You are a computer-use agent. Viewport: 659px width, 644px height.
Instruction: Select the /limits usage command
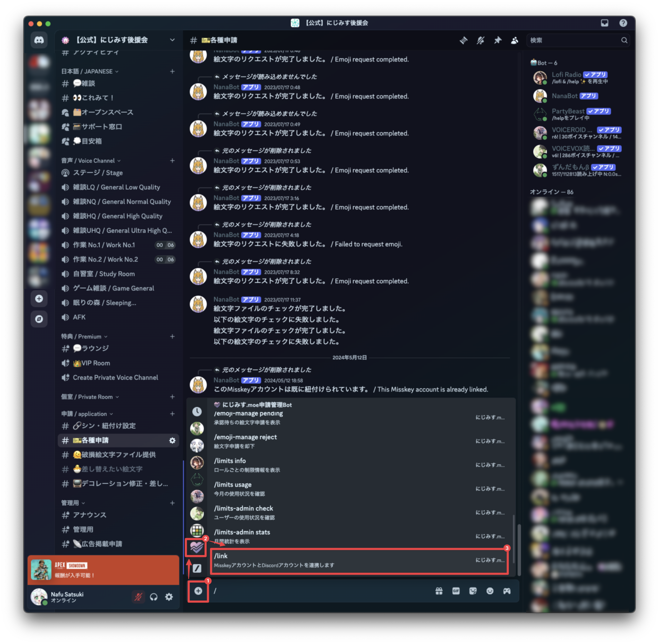(359, 489)
